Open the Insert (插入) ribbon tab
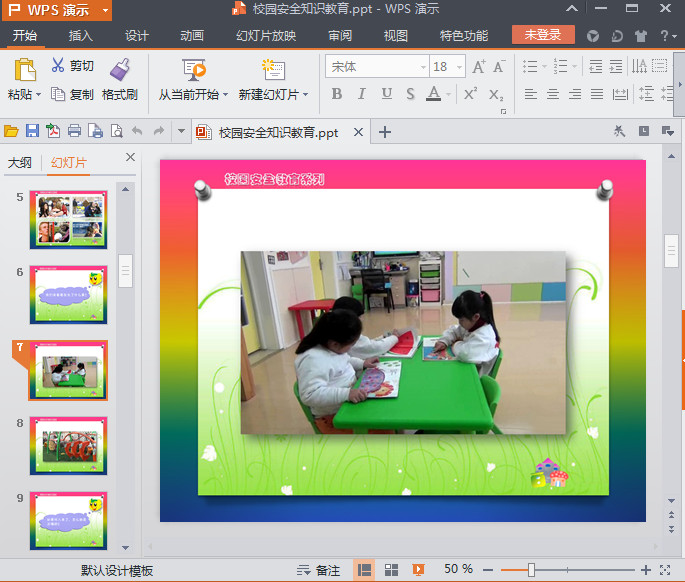 point(82,36)
